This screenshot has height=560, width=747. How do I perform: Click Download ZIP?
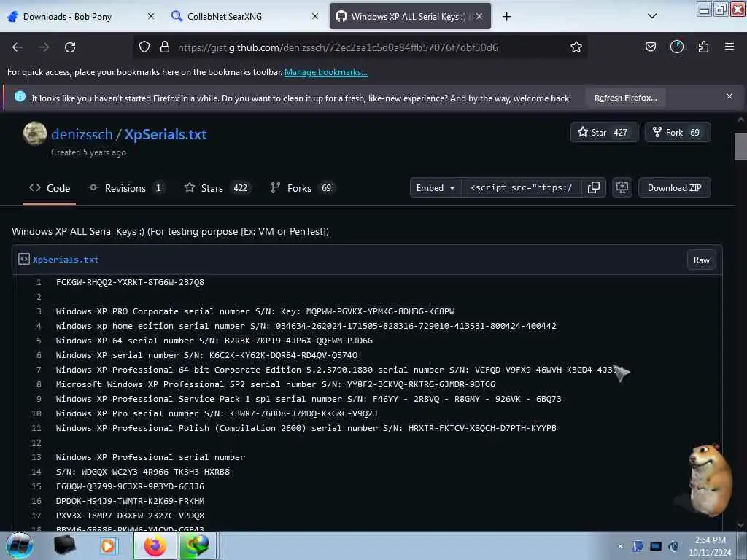[674, 187]
